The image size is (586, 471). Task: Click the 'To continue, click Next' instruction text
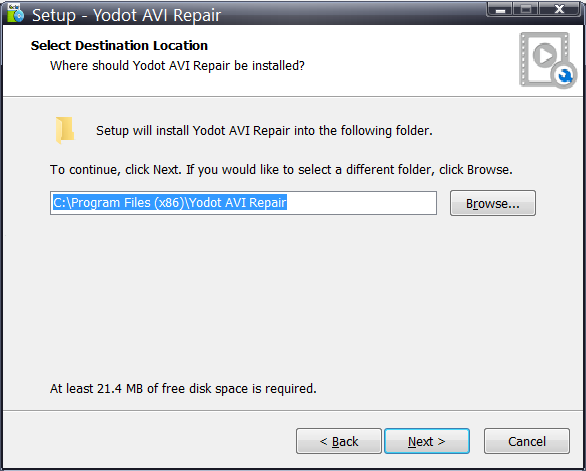point(281,170)
